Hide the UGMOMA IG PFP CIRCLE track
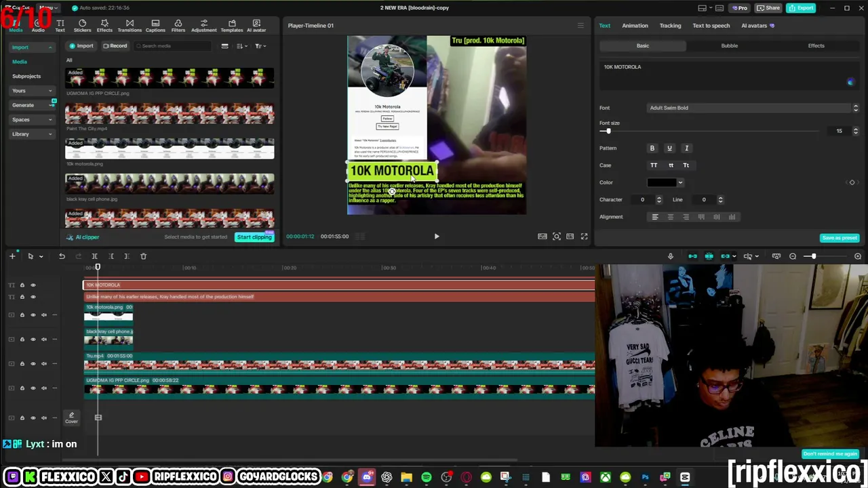Screen dimensions: 868x488 (33, 388)
